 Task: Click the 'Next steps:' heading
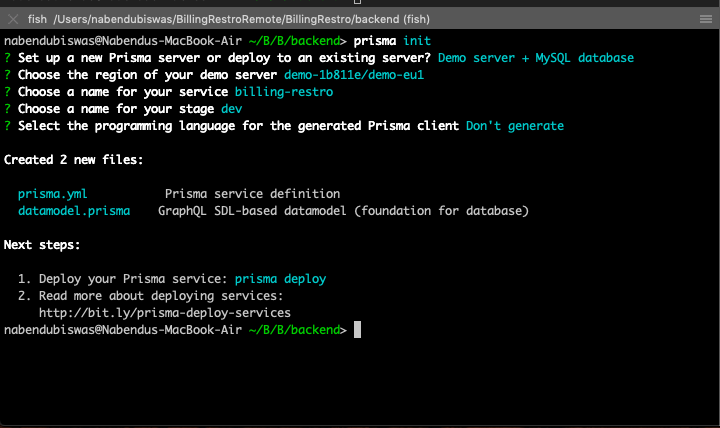[42, 245]
